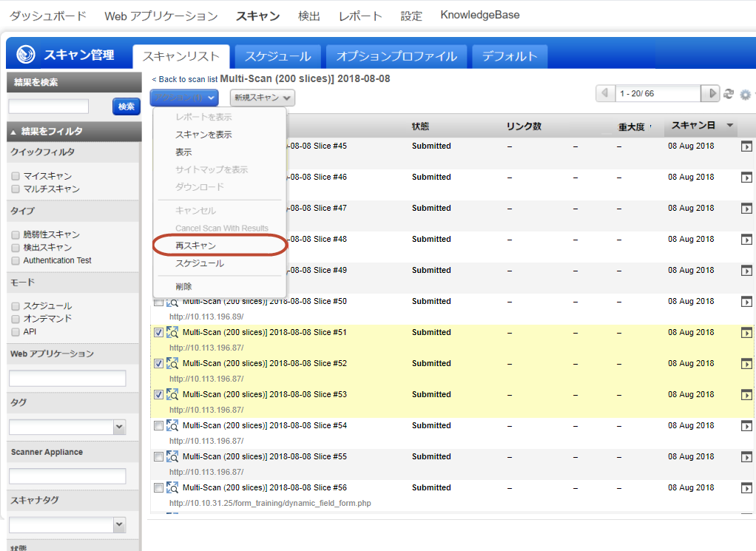This screenshot has height=551, width=756.
Task: Click the Web アプリケーション filter input
Action: [x=67, y=379]
